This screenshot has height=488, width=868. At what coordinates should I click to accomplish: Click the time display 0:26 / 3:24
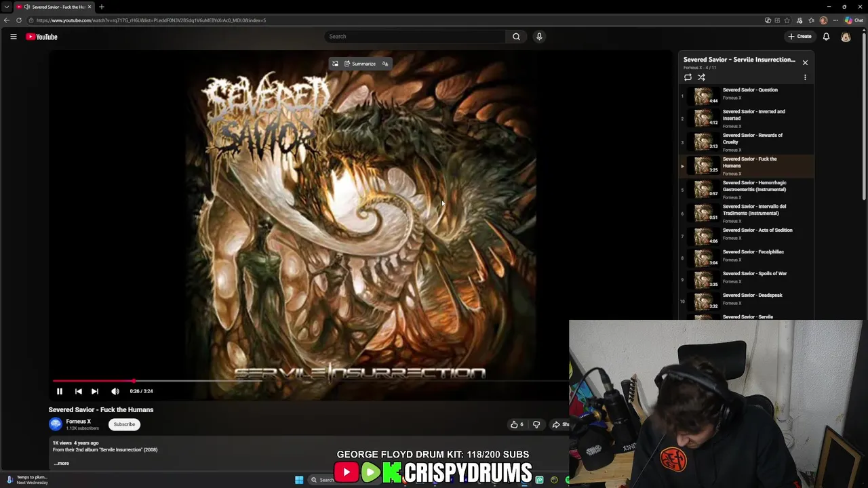tap(141, 391)
